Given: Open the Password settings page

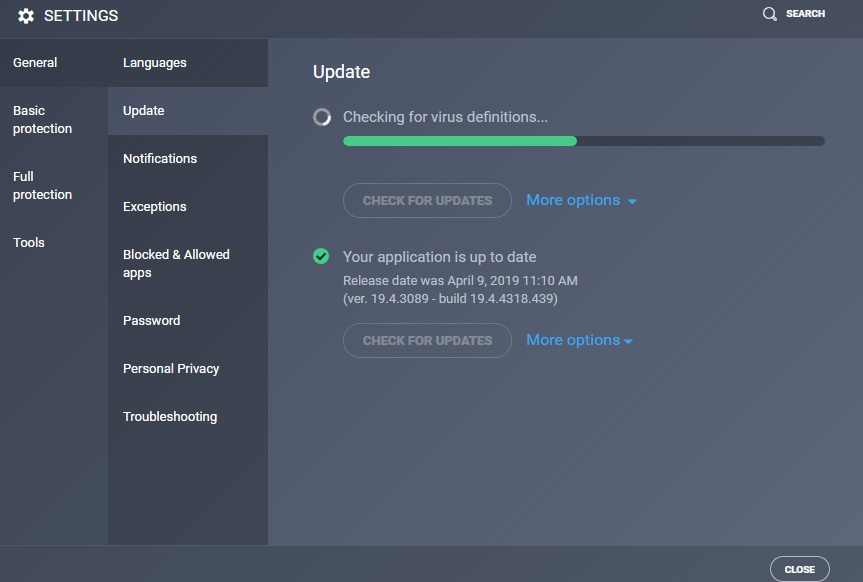Looking at the screenshot, I should click(188, 320).
